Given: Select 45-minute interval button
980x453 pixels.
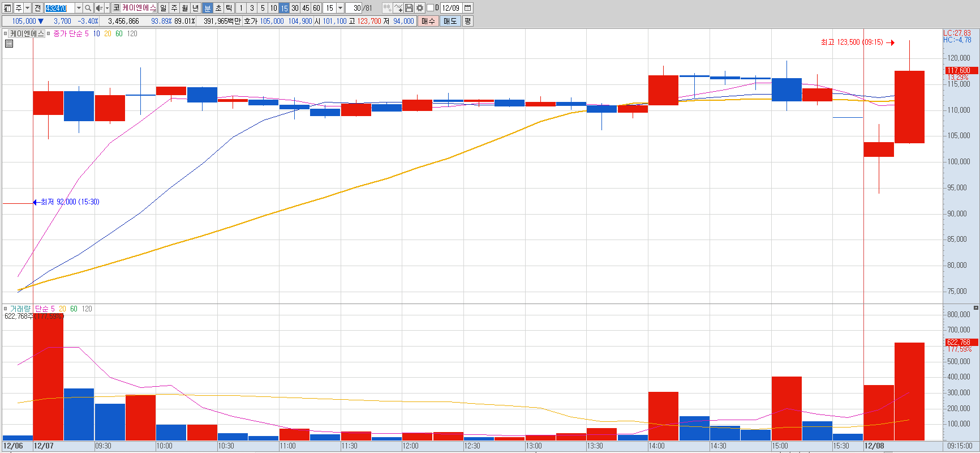Looking at the screenshot, I should [x=306, y=8].
